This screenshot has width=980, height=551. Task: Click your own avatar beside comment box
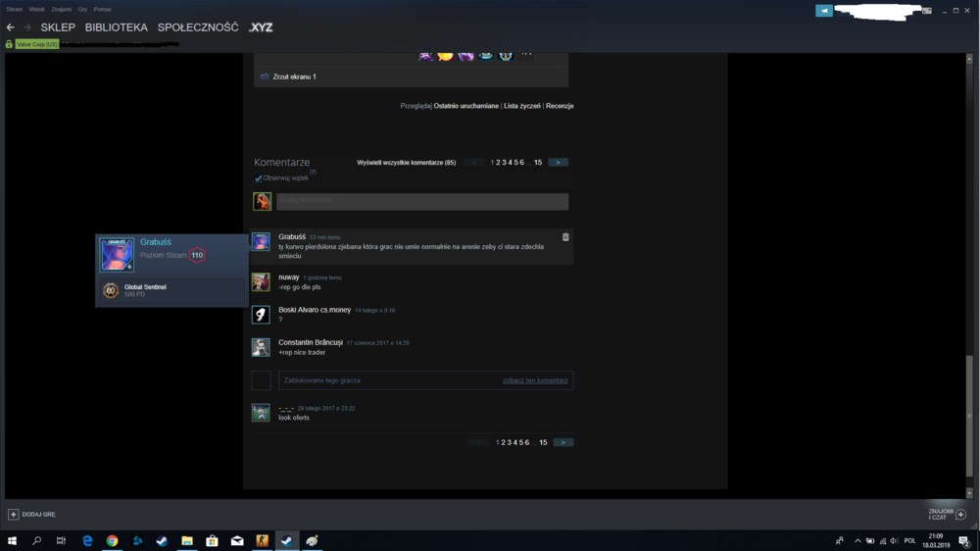click(262, 201)
